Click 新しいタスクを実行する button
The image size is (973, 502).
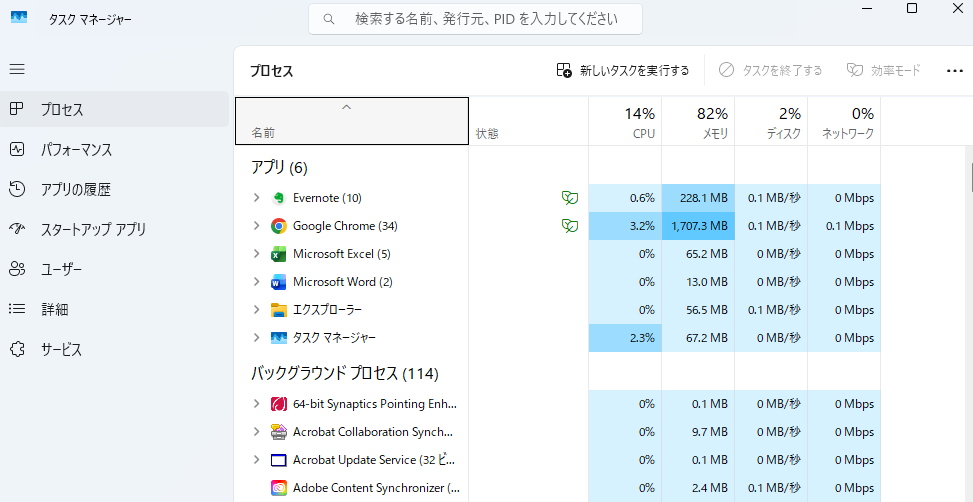622,71
